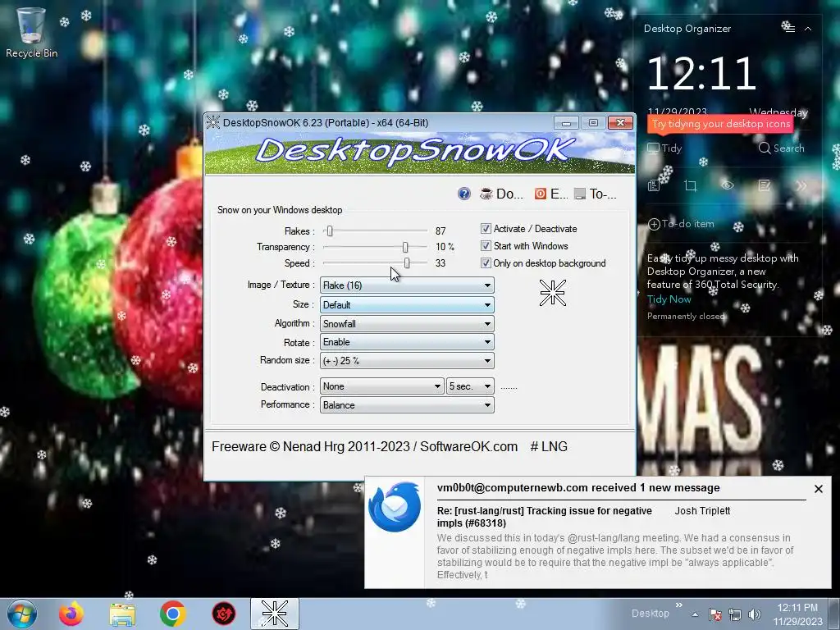This screenshot has height=630, width=840.
Task: Click the sender name Josh Triplett
Action: (702, 511)
